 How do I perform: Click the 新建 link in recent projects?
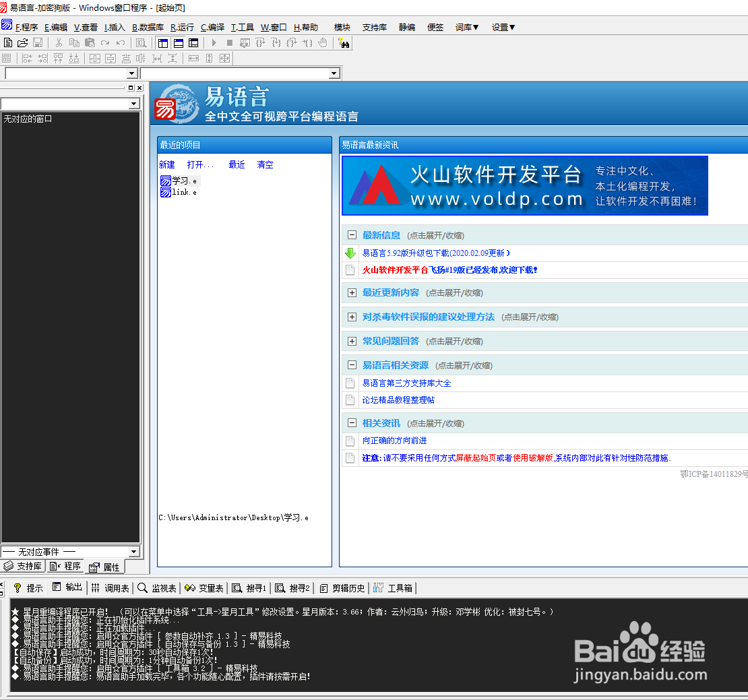[x=167, y=164]
